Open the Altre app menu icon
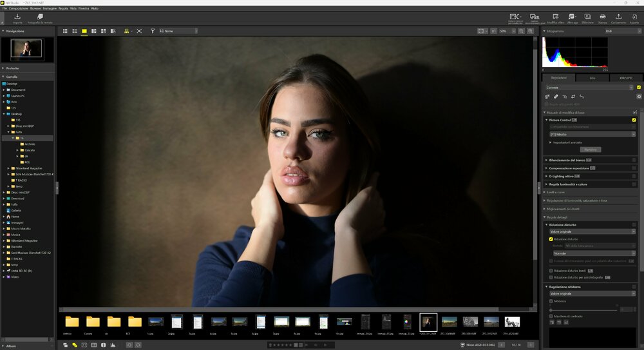The height and width of the screenshot is (350, 644). point(572,17)
